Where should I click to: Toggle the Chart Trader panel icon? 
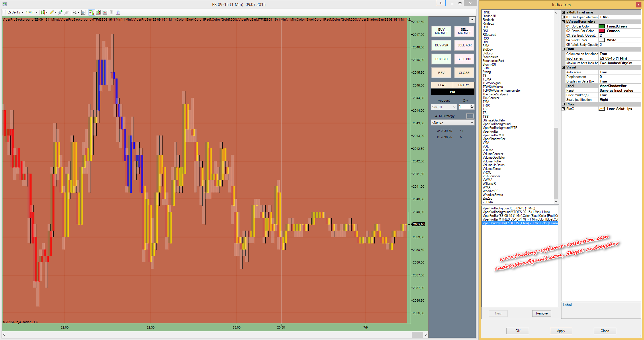(x=92, y=12)
